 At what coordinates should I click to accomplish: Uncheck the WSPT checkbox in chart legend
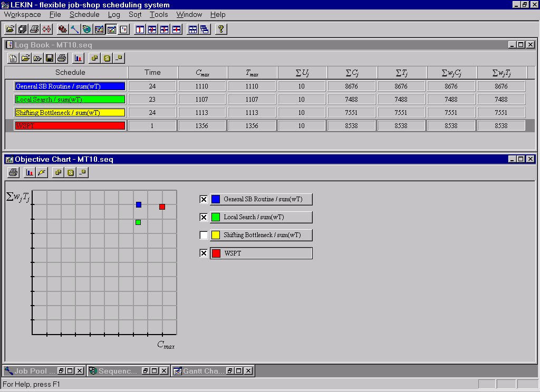(204, 253)
